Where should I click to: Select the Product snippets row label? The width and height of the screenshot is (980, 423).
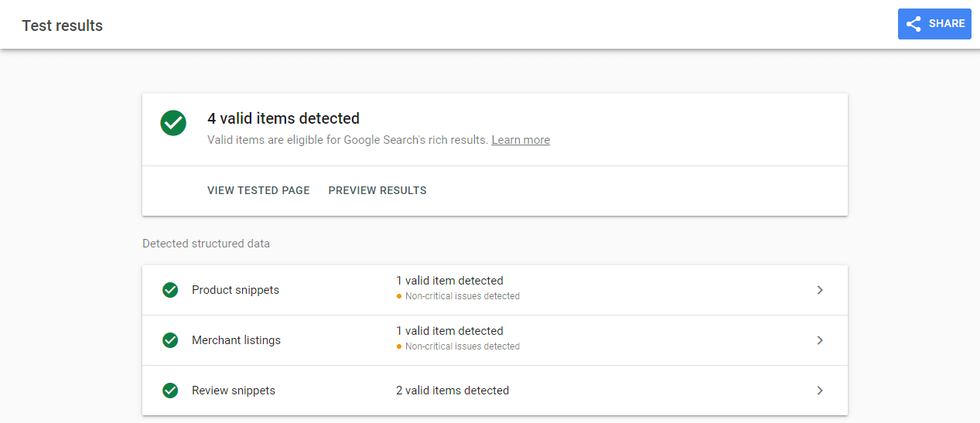pyautogui.click(x=235, y=290)
